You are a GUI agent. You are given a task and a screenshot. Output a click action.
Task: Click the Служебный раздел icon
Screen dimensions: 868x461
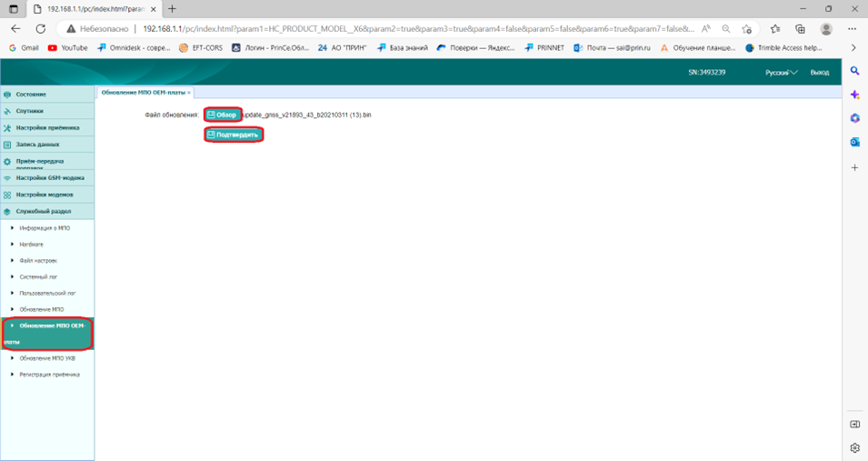[7, 212]
